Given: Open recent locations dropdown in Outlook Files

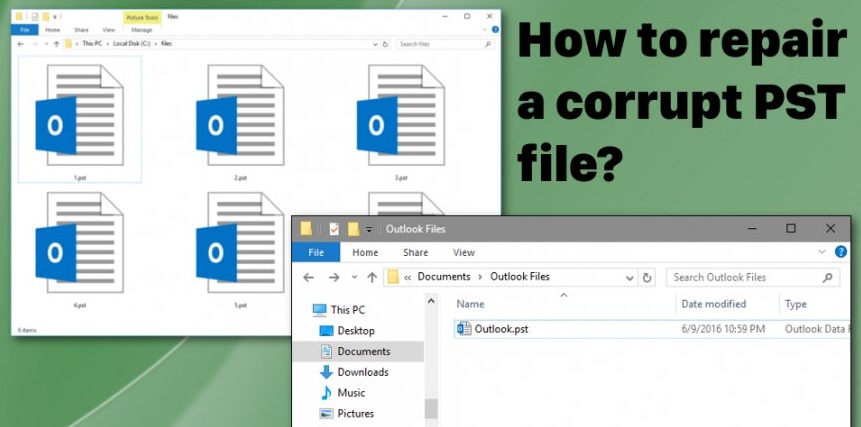Looking at the screenshot, I should click(354, 278).
